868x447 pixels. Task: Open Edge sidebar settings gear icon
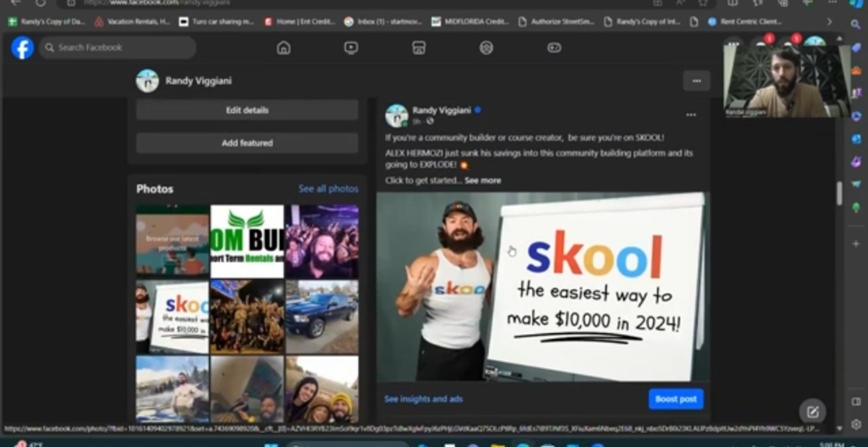point(856,424)
